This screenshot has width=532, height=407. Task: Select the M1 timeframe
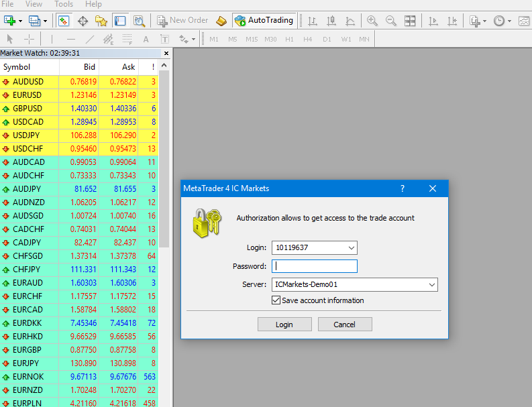point(214,40)
